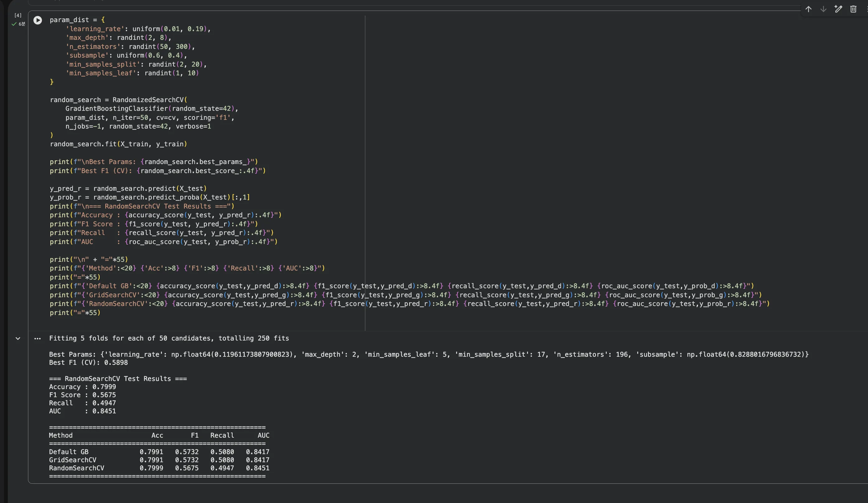Click the Default GB row in table

158,452
